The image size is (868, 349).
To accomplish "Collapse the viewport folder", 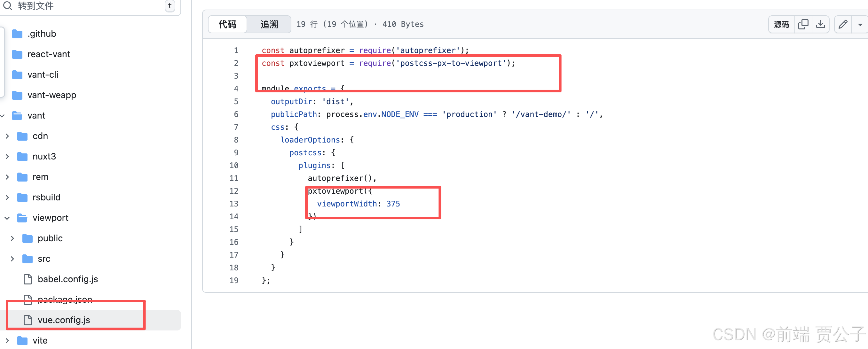I will pos(7,218).
